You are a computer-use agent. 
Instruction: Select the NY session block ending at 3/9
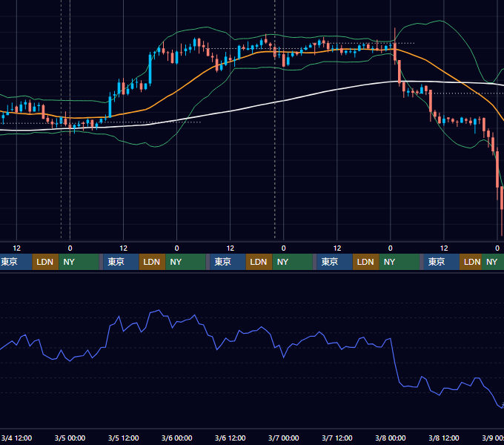pyautogui.click(x=493, y=262)
